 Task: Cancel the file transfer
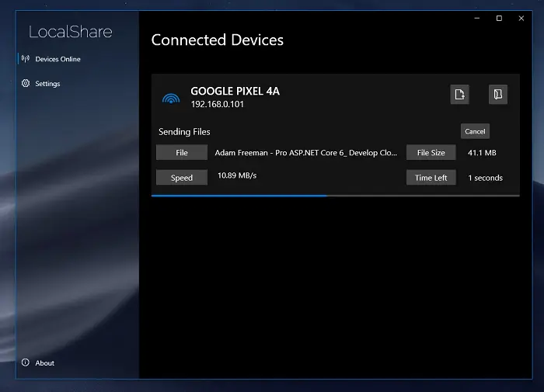[x=475, y=131]
